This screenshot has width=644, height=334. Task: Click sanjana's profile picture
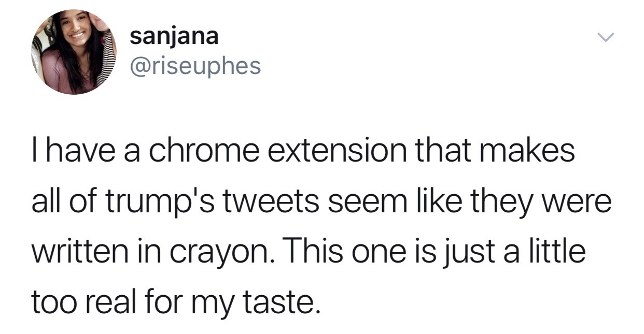(74, 52)
